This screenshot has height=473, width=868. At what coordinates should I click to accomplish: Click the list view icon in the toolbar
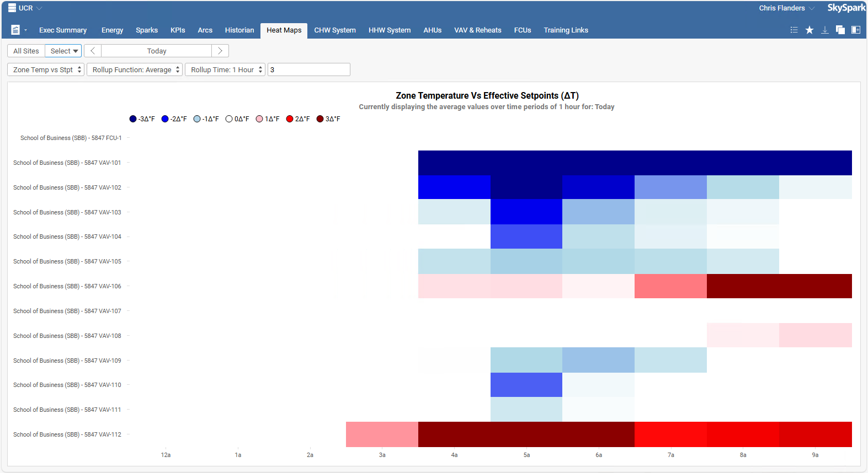(x=794, y=30)
